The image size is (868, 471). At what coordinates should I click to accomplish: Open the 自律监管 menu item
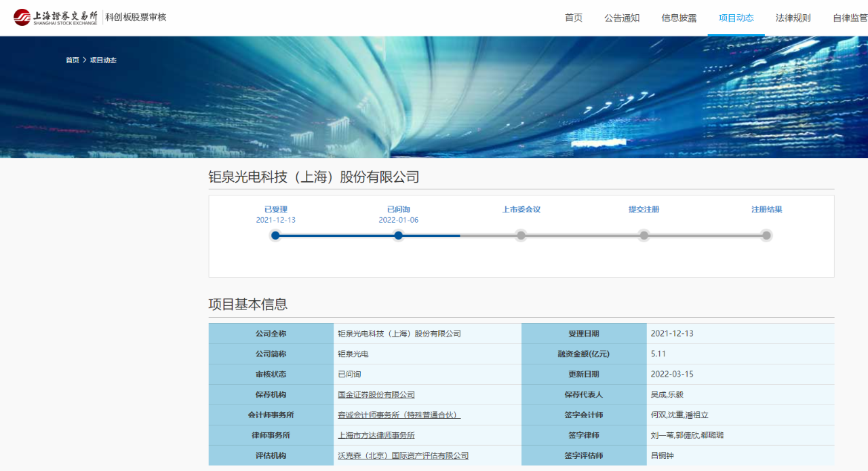pos(850,18)
